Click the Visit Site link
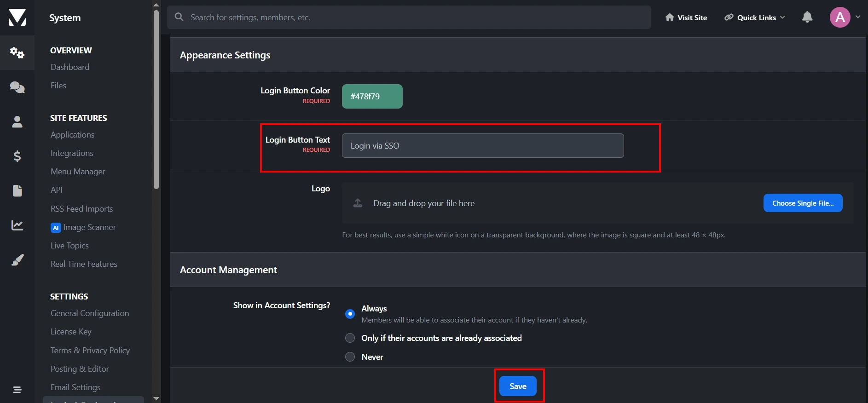Image resolution: width=868 pixels, height=403 pixels. click(686, 17)
